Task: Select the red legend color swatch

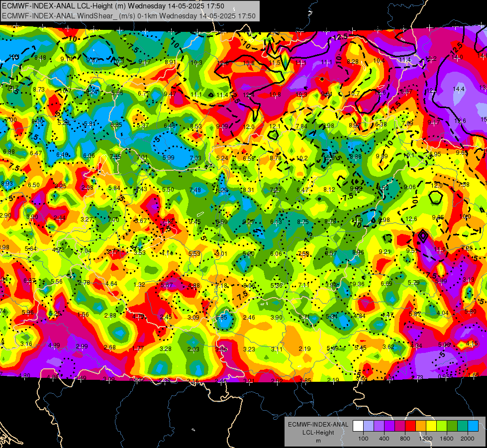Action: click(x=410, y=426)
